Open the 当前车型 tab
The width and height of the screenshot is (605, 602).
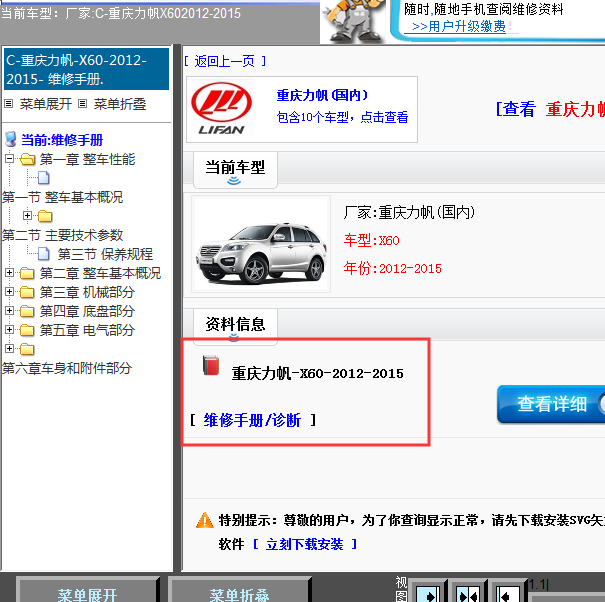click(x=235, y=169)
